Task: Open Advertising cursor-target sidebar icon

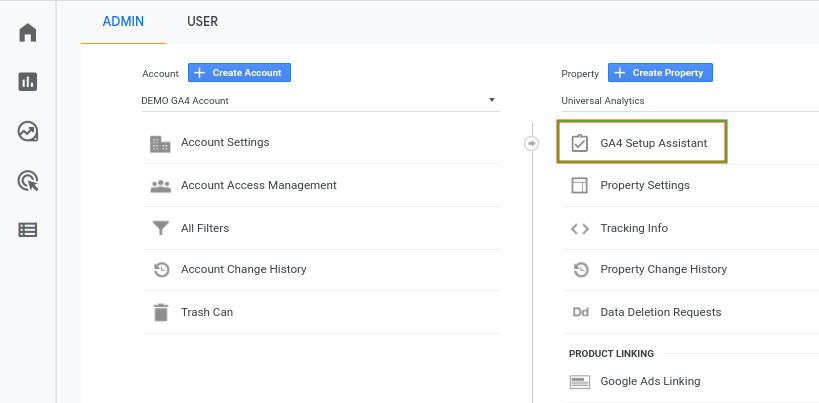Action: tap(28, 180)
